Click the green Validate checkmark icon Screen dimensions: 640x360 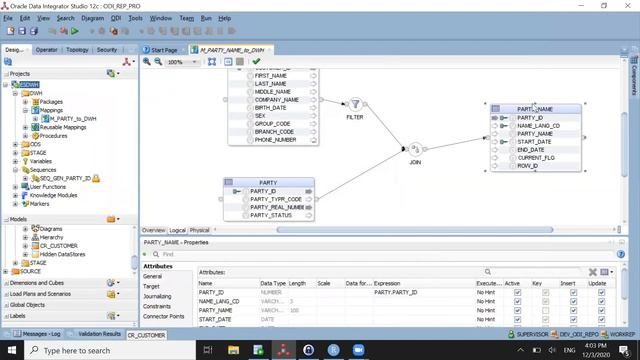click(x=256, y=62)
